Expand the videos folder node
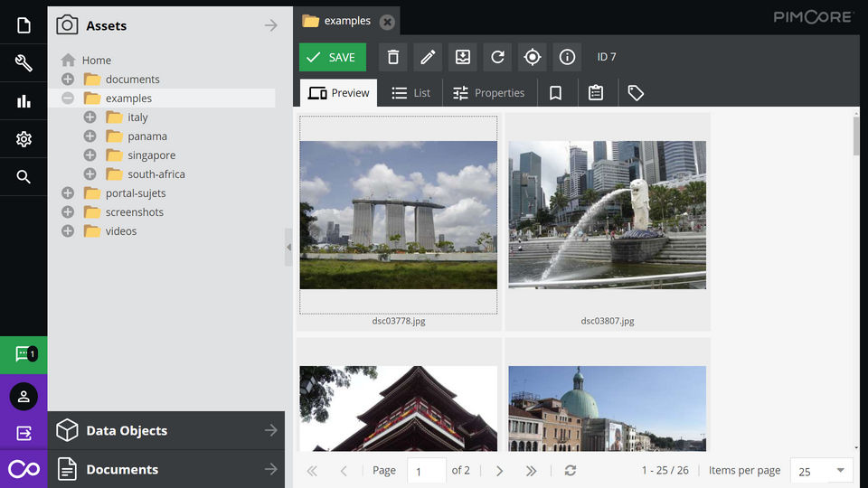The width and height of the screenshot is (868, 488). 68,231
